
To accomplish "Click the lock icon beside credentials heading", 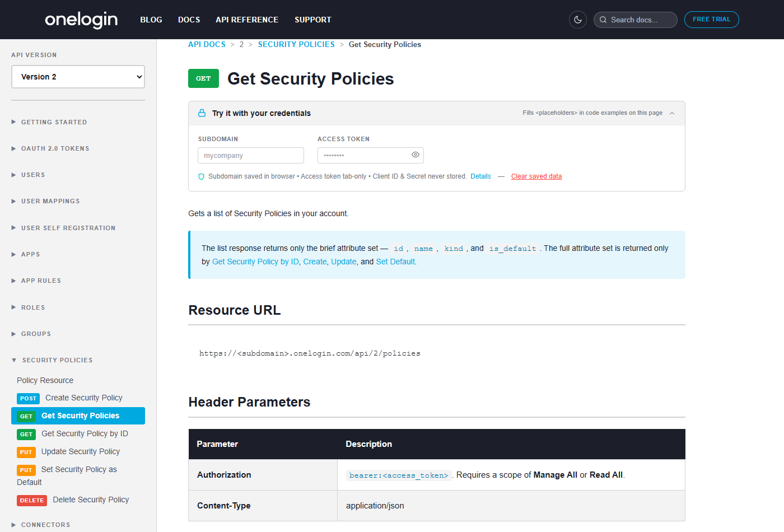I will (202, 113).
